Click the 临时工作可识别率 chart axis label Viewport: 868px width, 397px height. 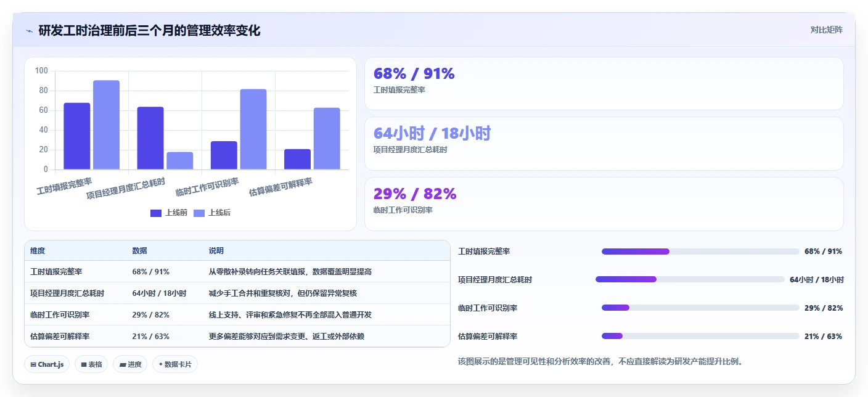click(207, 187)
